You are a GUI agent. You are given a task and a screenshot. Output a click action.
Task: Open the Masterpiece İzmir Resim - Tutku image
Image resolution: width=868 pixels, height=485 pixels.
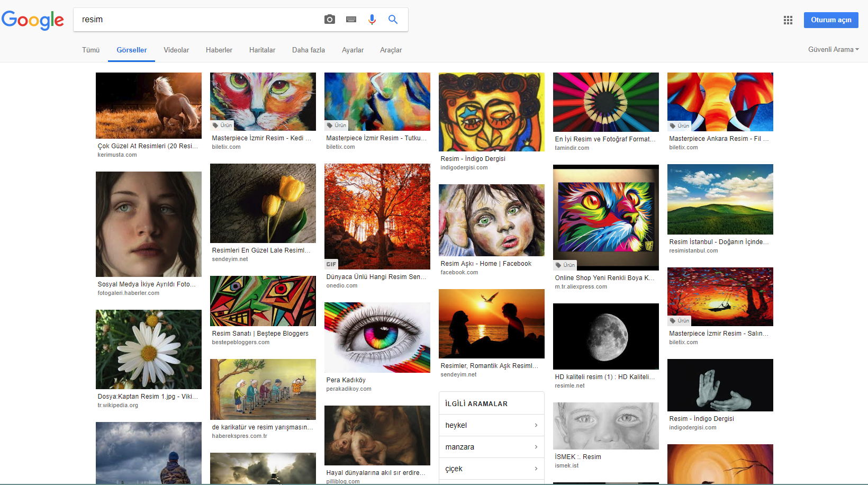point(377,102)
